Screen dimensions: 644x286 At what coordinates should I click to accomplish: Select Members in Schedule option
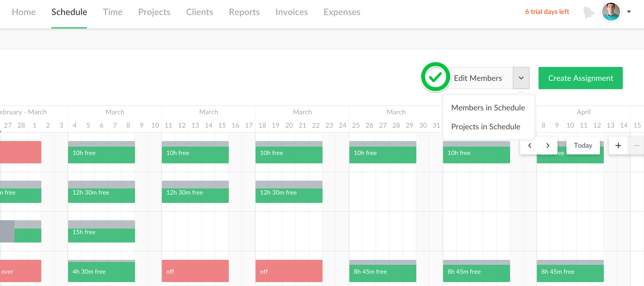tap(488, 108)
